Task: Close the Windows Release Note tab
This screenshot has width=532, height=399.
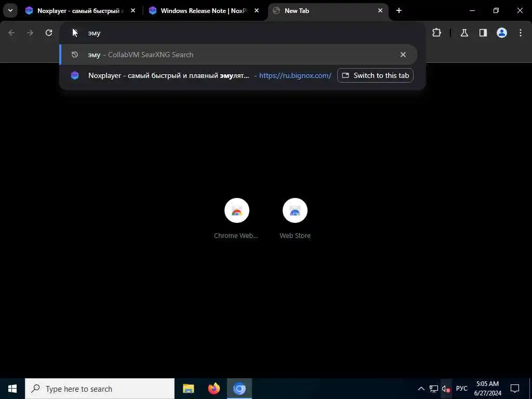Action: [257, 11]
